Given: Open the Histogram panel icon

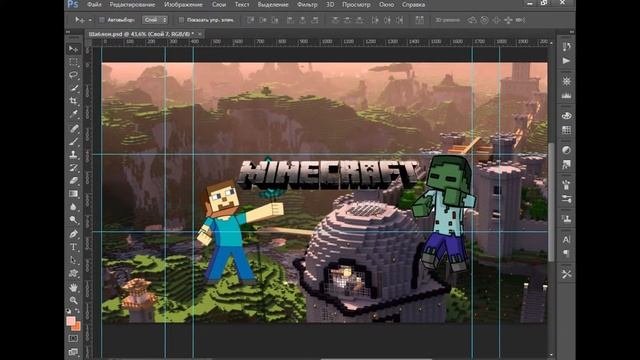Looking at the screenshot, I should click(x=566, y=96).
